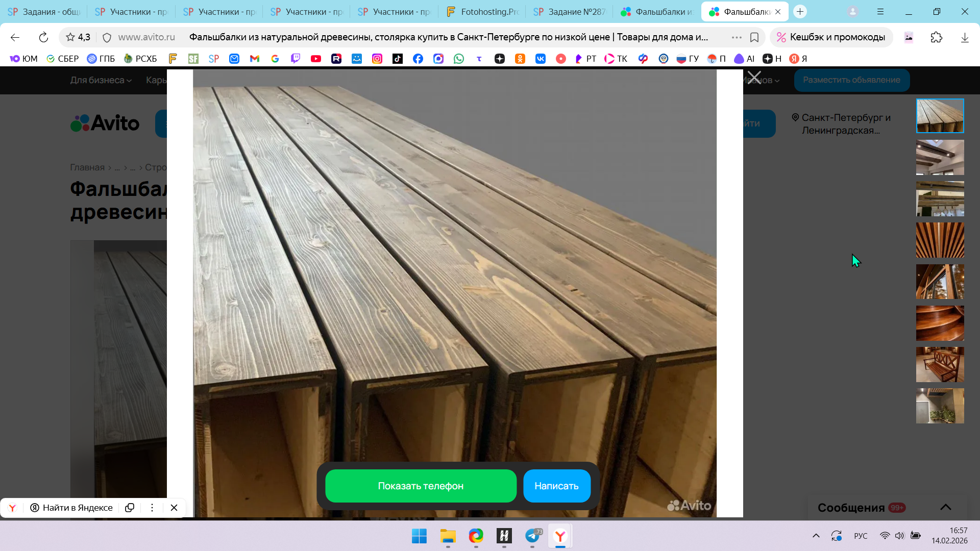
Task: Open the TikTok bookmark icon
Action: 398,59
